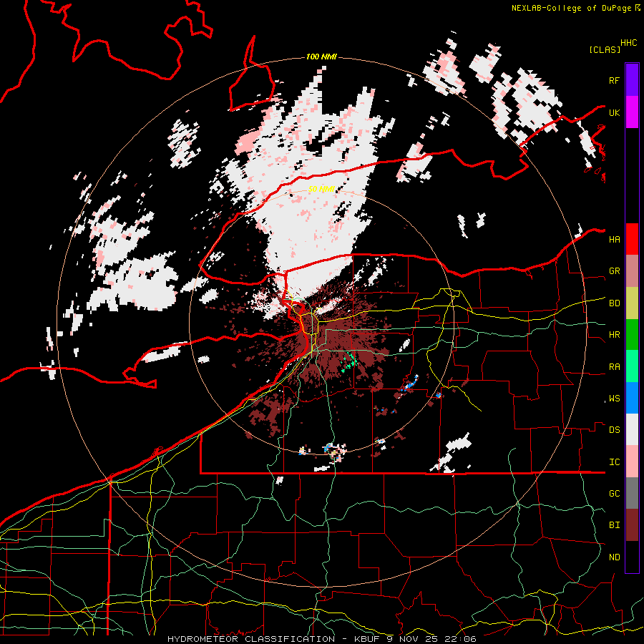
Task: Pick the BI legend label
Action: 614,525
